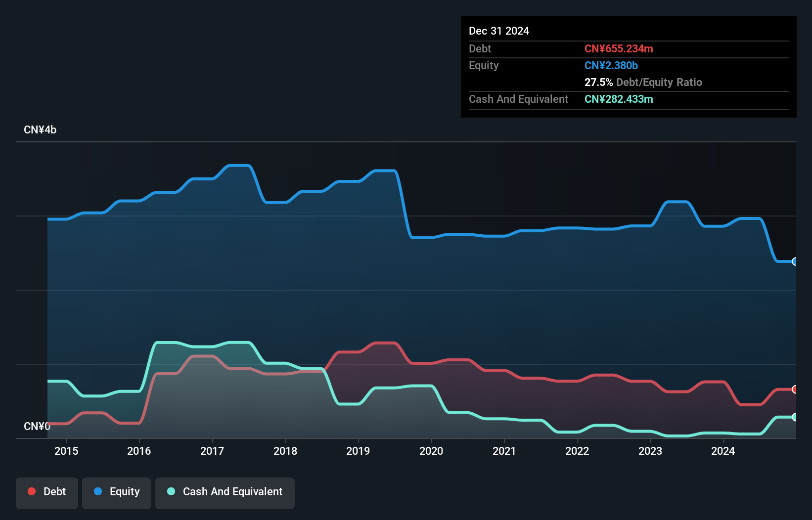Click the 27.5% Debt/Equity Ratio text
This screenshot has width=812, height=520.
click(643, 82)
